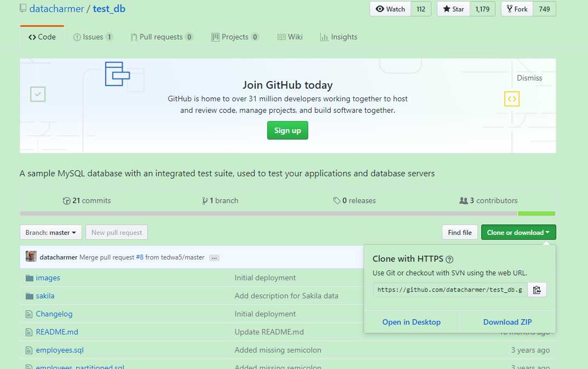
Task: View the 3 contributors link
Action: [x=488, y=200]
